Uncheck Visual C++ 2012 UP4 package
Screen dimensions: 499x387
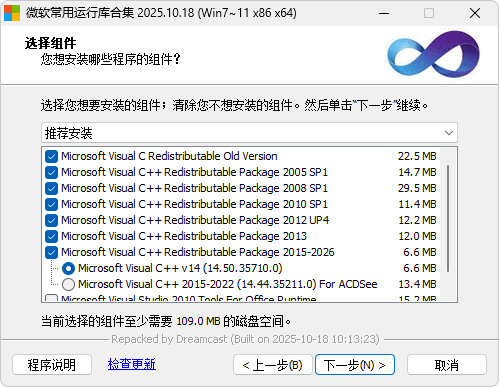[x=51, y=220]
